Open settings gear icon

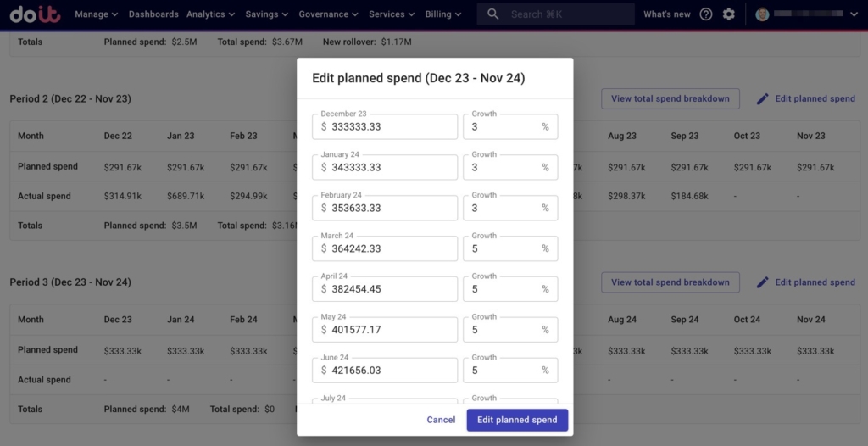tap(729, 14)
